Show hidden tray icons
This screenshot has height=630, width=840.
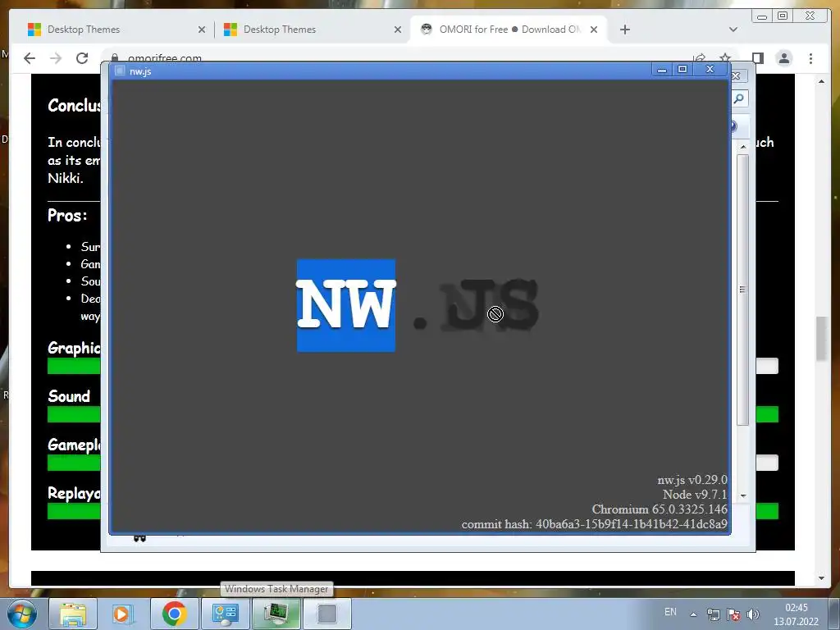[x=693, y=614]
